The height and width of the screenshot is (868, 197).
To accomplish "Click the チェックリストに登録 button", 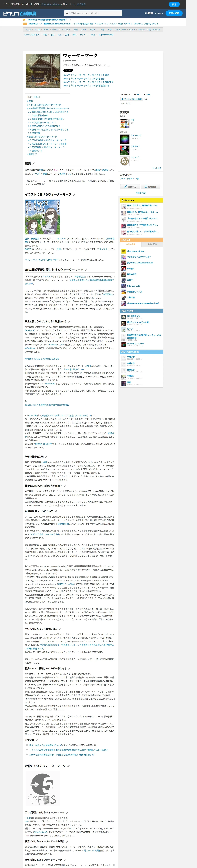I will click(131, 99).
